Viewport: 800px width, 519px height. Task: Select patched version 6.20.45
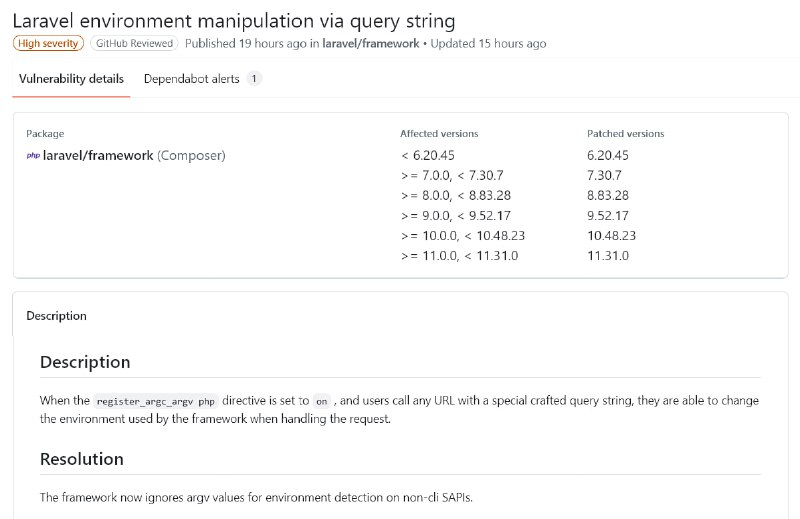[608, 155]
